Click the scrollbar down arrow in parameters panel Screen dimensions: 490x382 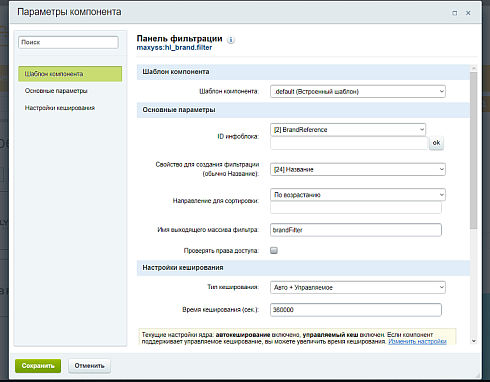473,341
